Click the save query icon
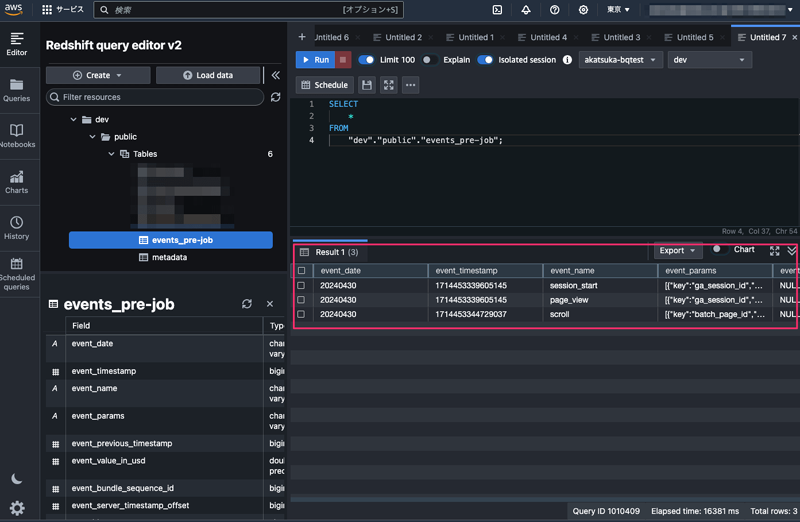 (x=367, y=85)
